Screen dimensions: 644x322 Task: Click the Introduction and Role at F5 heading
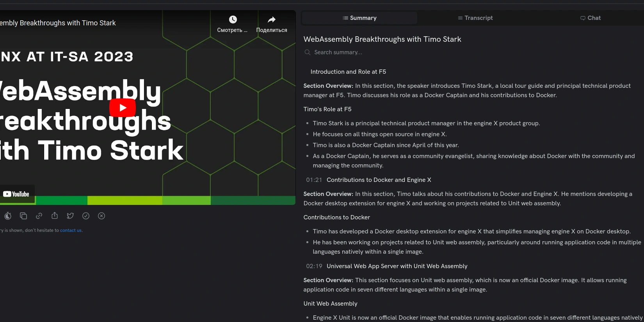(x=348, y=72)
